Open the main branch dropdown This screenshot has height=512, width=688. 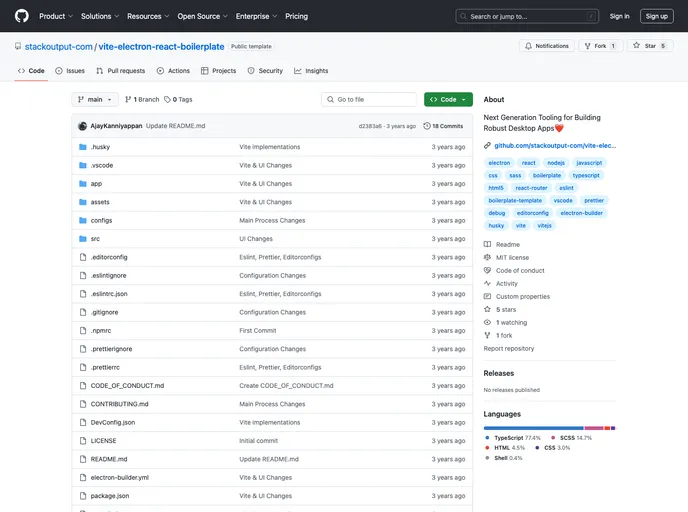pos(95,100)
